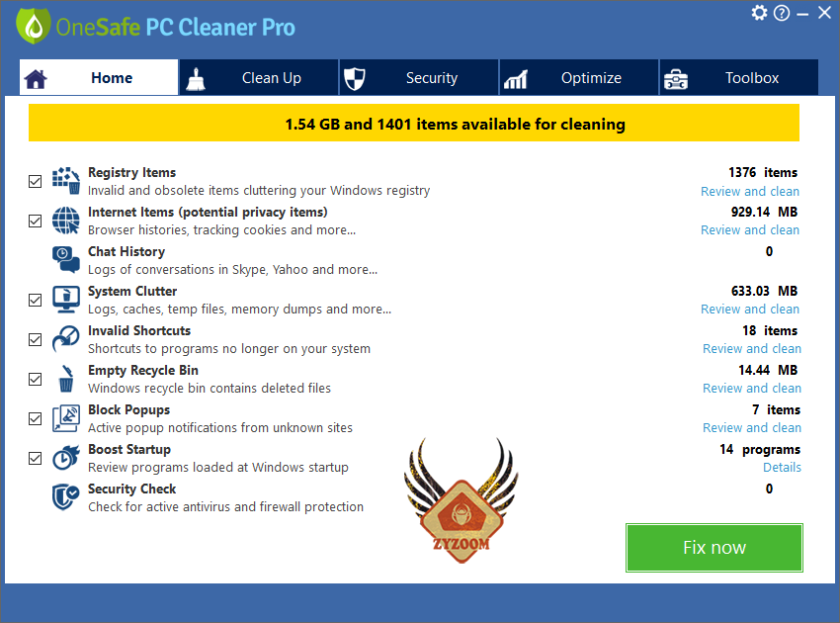Open Boost Startup Details link
The height and width of the screenshot is (623, 840).
click(x=782, y=468)
